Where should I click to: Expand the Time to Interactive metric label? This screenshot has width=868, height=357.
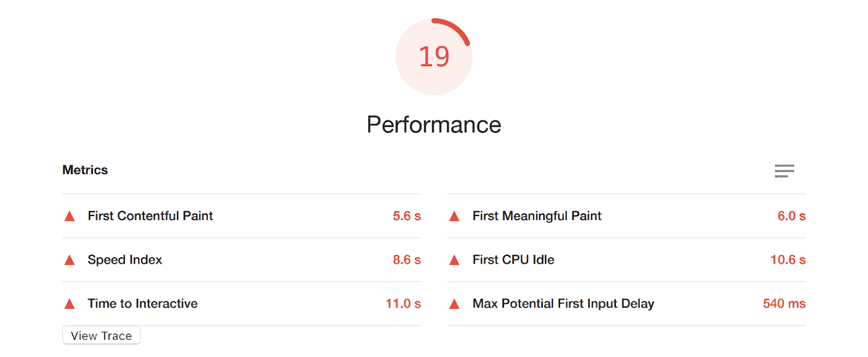click(143, 304)
